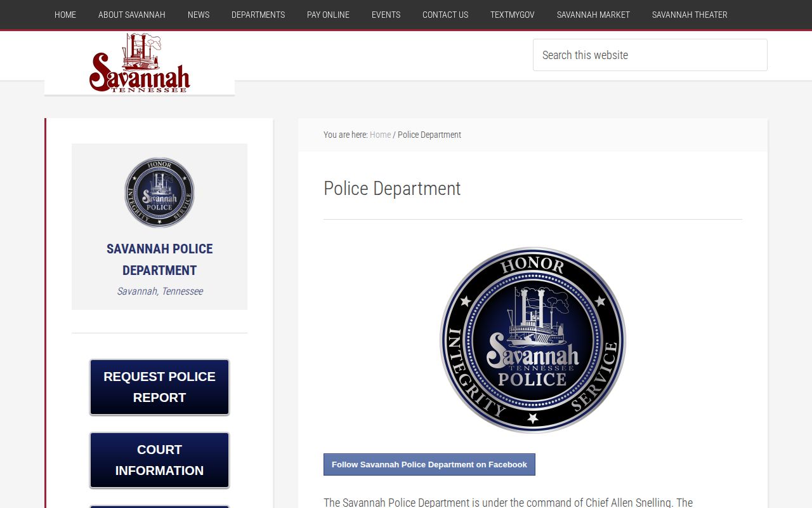This screenshot has height=508, width=812.
Task: Click the Savannah Police Department sidebar heading
Action: click(159, 259)
